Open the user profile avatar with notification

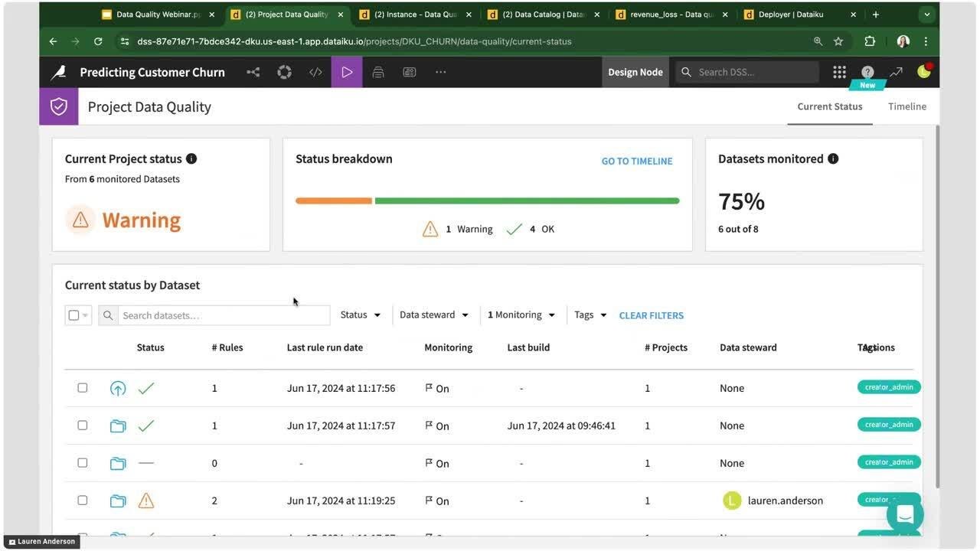tap(924, 71)
